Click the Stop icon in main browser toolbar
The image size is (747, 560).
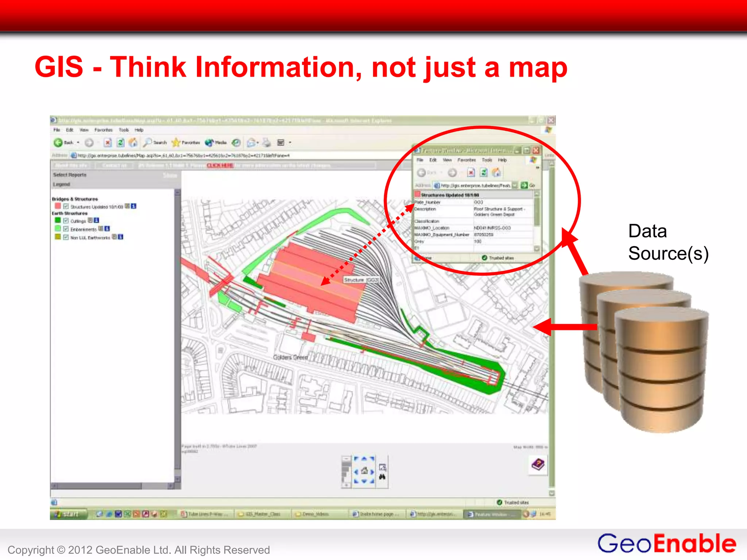108,143
